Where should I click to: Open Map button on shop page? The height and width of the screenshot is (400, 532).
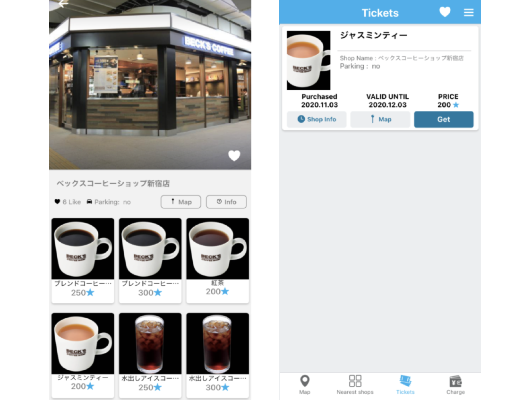tap(181, 202)
